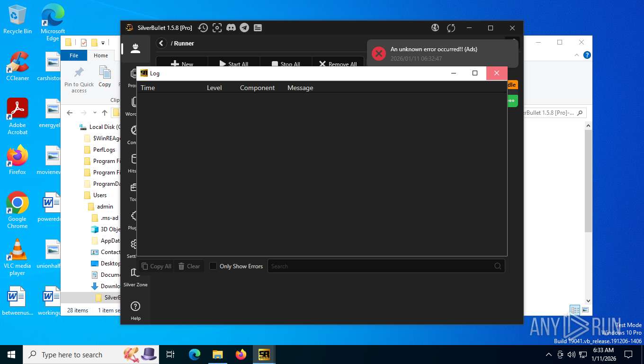Open the history clock icon in SilverBullet title bar

203,28
